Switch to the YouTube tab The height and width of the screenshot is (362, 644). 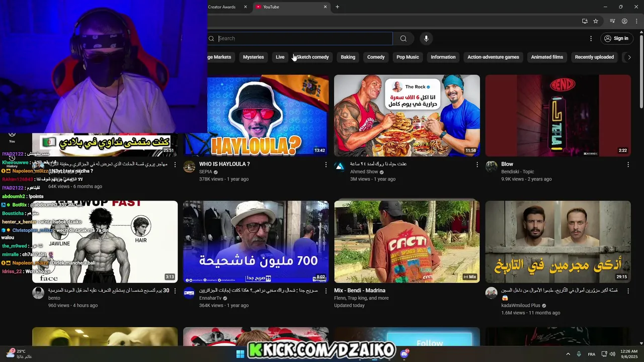coord(291,7)
